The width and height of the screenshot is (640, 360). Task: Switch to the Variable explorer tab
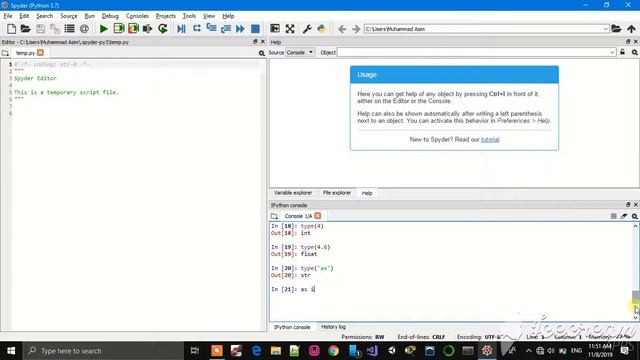click(x=293, y=193)
